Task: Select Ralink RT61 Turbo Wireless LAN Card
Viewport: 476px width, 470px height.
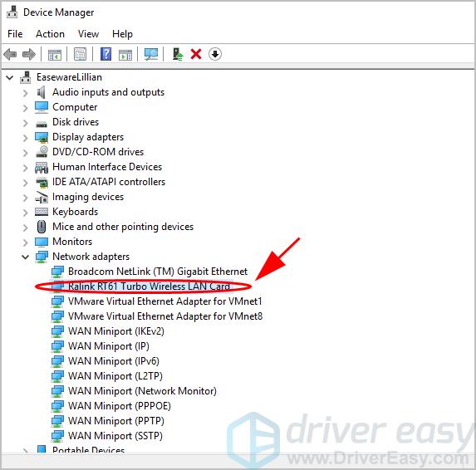Action: tap(149, 286)
